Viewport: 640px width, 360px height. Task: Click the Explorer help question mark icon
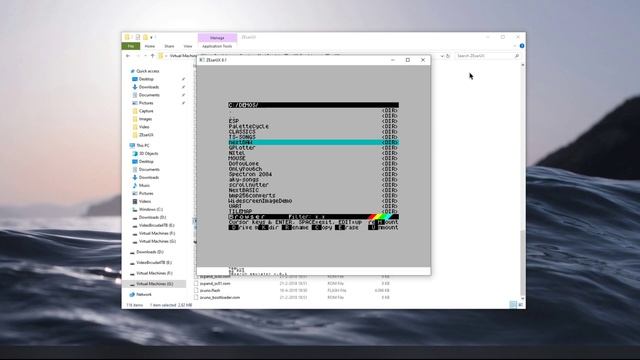click(x=522, y=46)
